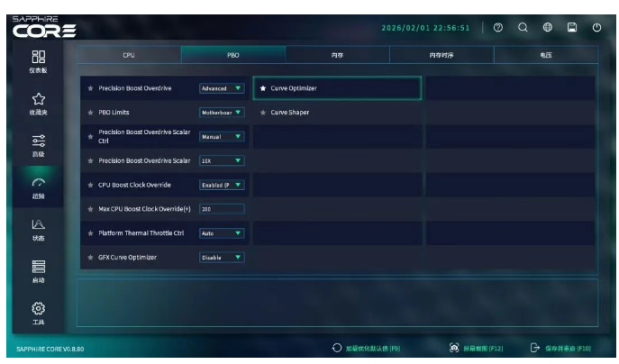Click the globe language icon
Screen dimensions: 619x364
tap(547, 27)
